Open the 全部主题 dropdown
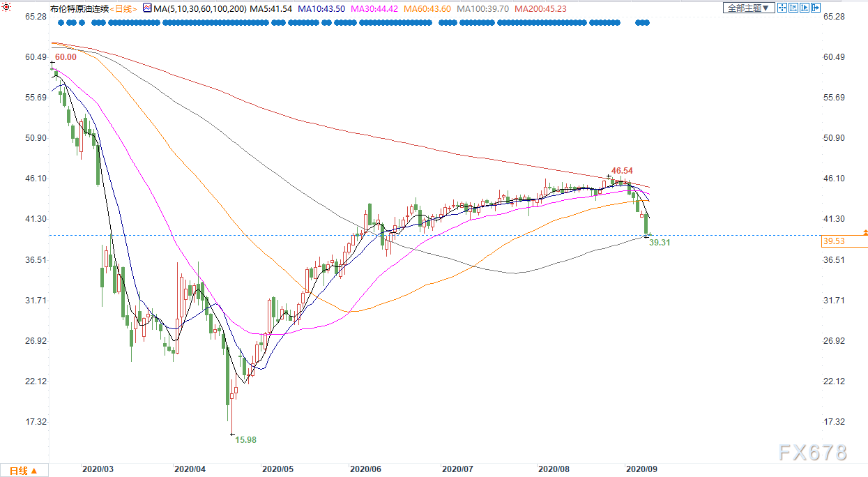Viewport: 868px width, 477px height. [x=749, y=8]
